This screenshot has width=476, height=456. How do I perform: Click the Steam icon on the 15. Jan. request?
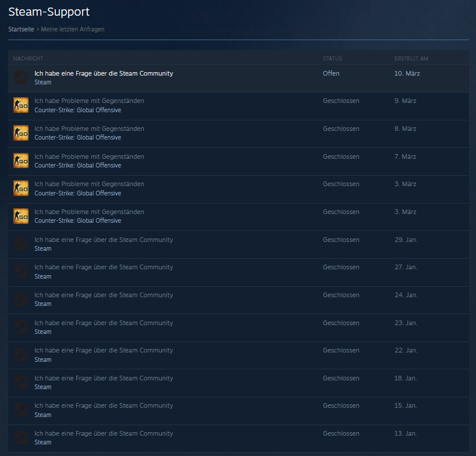[x=21, y=410]
